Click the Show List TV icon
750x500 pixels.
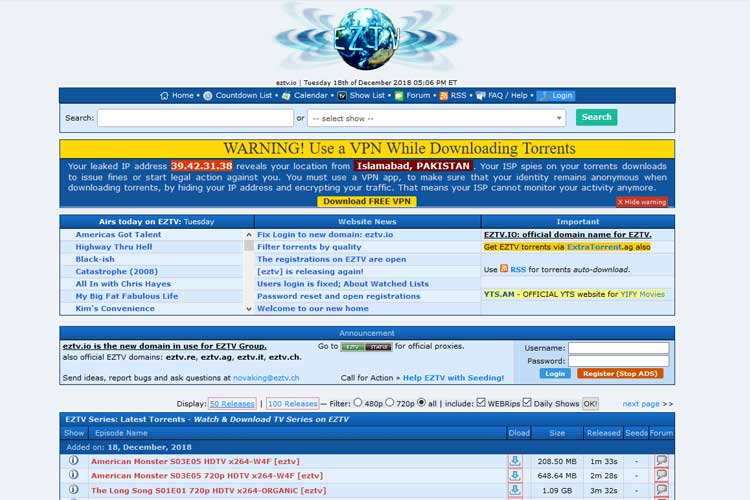342,96
